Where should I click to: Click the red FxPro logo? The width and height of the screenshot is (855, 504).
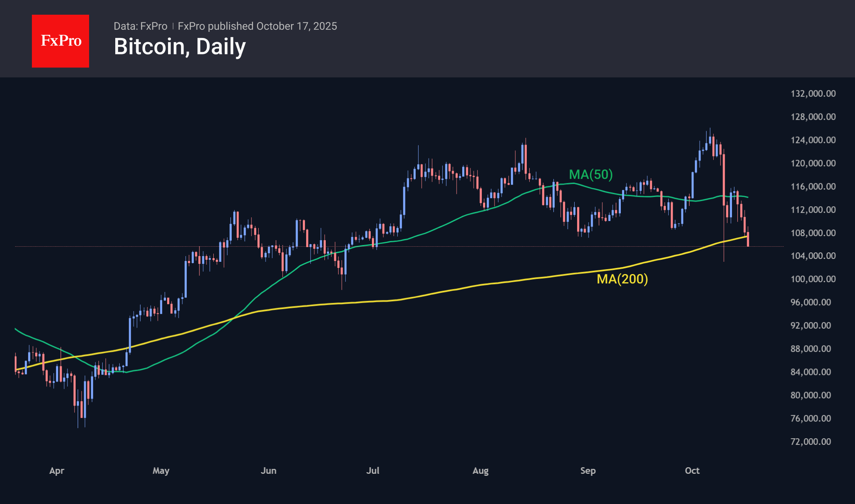[x=60, y=41]
